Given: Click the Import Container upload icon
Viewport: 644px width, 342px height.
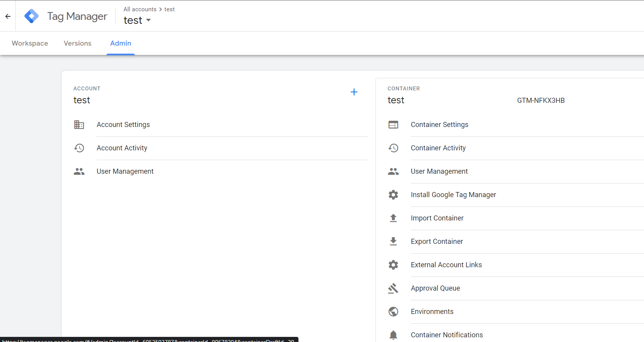Looking at the screenshot, I should tap(393, 218).
